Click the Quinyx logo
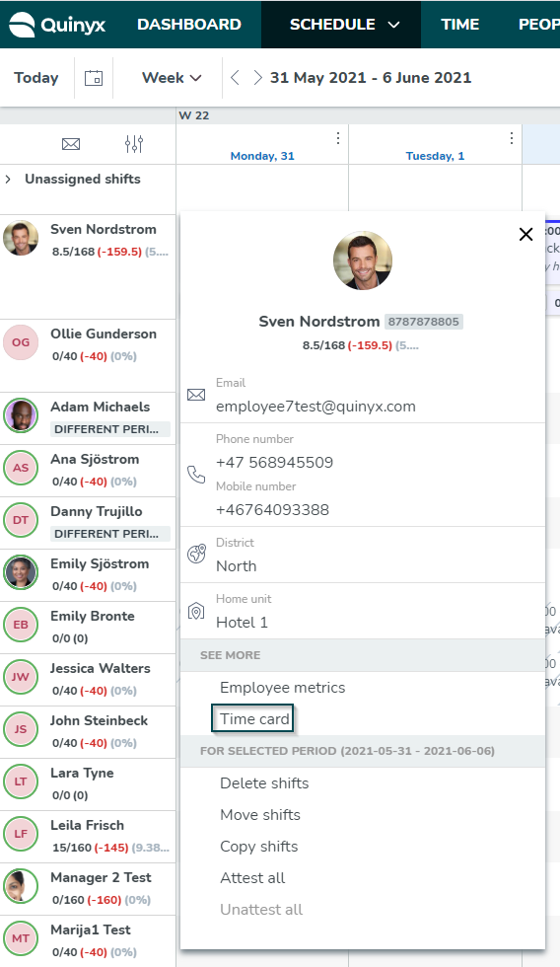The width and height of the screenshot is (560, 967). point(58,25)
